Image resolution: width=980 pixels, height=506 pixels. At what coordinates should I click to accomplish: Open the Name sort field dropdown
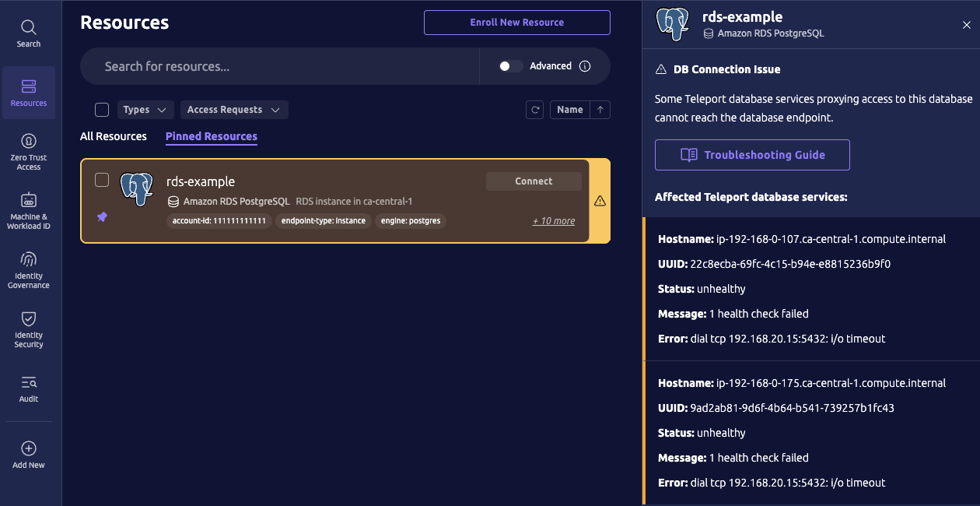(569, 110)
